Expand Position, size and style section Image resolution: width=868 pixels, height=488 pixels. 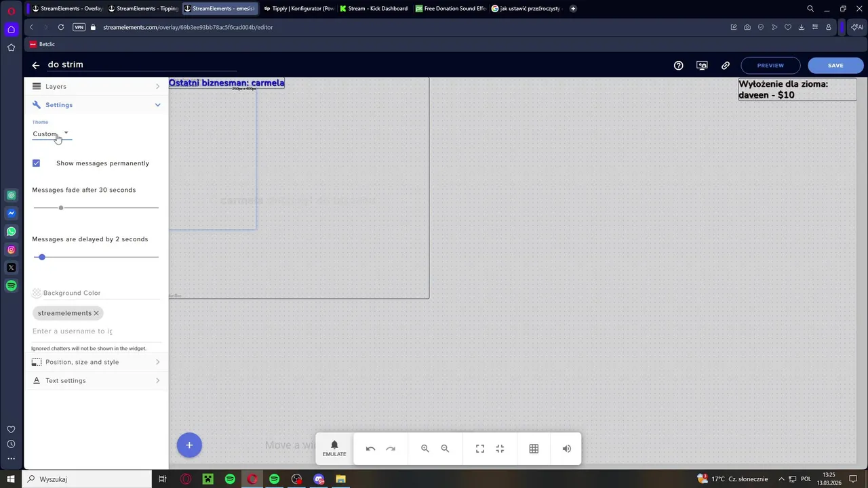(x=96, y=362)
